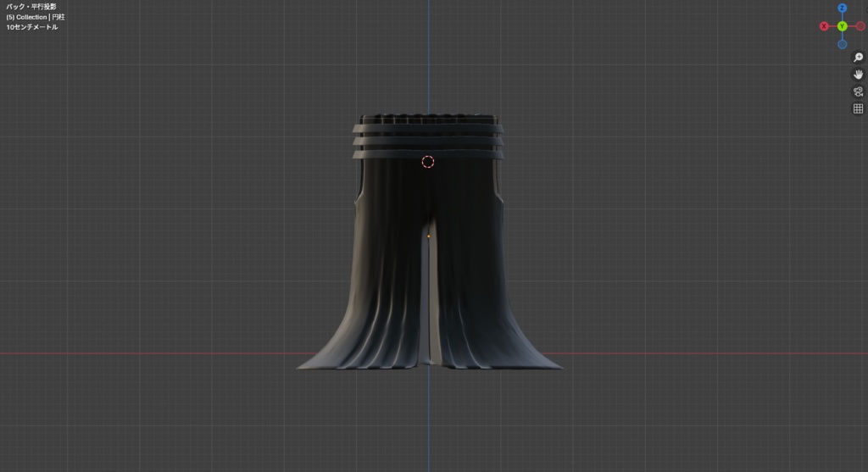Viewport: 868px width, 472px height.
Task: Click the unlabeled blue negative-Z gizmo circle
Action: (x=842, y=44)
